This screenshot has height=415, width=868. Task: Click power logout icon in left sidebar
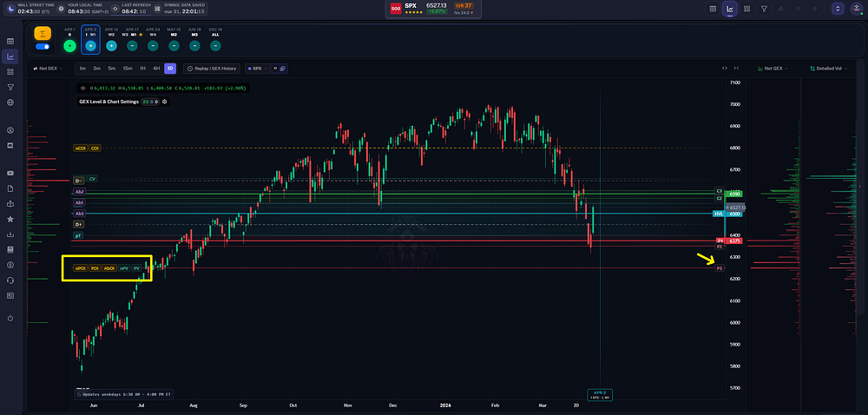click(x=10, y=318)
